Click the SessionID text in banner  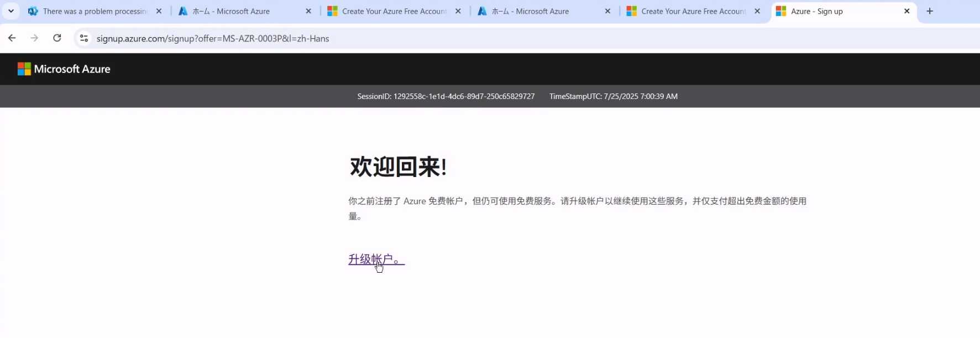446,96
